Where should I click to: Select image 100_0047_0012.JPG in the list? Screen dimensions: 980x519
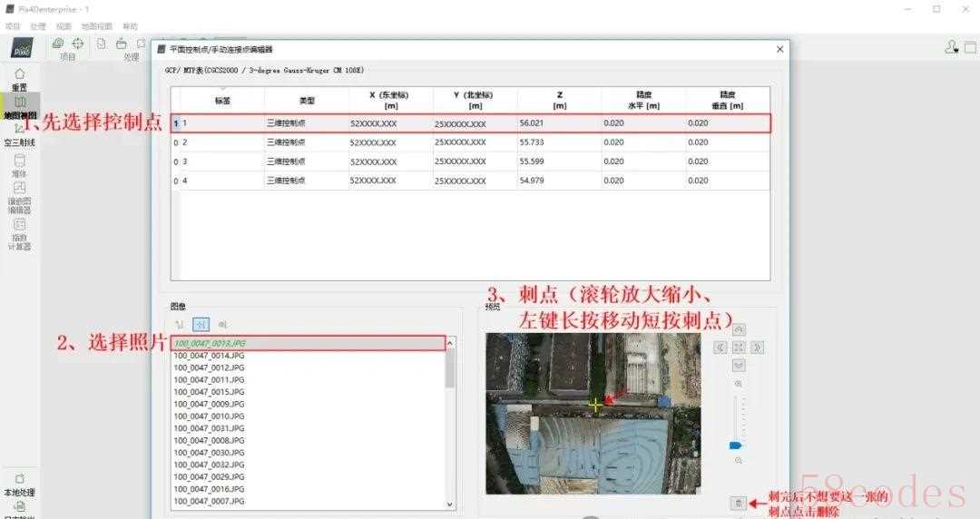(308, 367)
